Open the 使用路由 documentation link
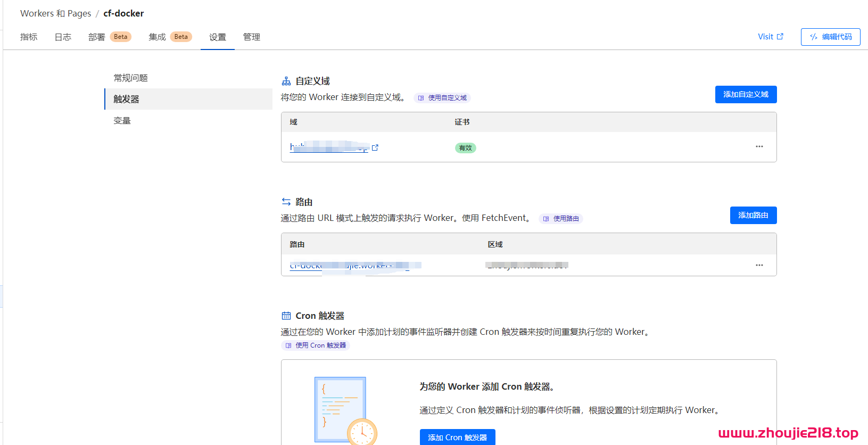 (x=561, y=219)
